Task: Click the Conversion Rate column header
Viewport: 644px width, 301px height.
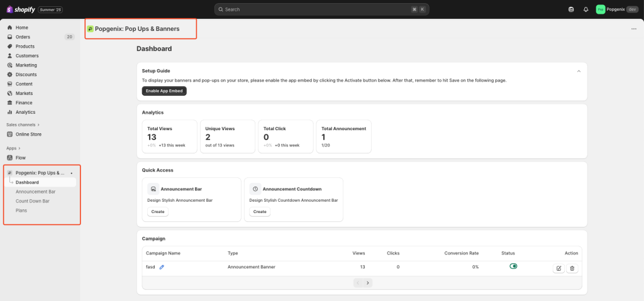Action: click(x=461, y=253)
